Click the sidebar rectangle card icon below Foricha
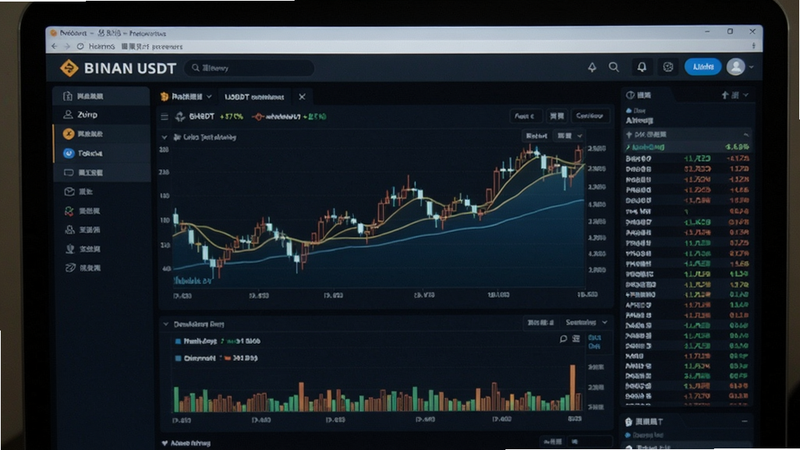The width and height of the screenshot is (800, 450). (68, 172)
